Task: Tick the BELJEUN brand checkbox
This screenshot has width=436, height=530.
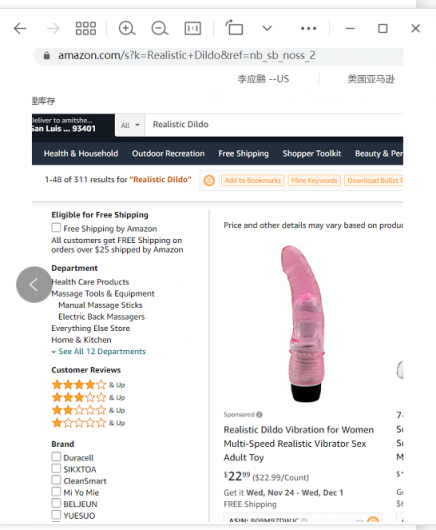Action: 56,503
